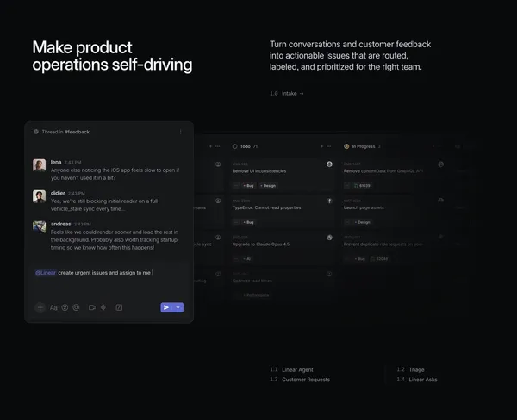Click the @Linear mention in the message
Screen dimensions: 517x420
pos(46,273)
